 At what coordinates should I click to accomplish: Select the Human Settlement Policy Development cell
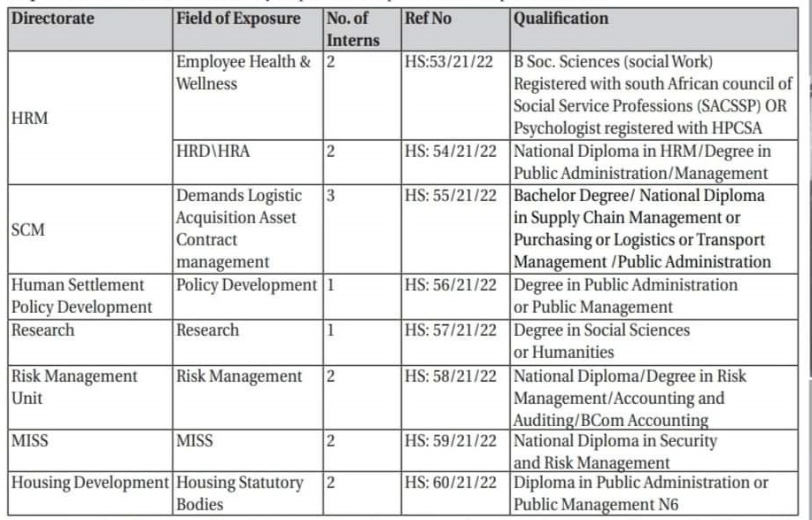coord(81,296)
